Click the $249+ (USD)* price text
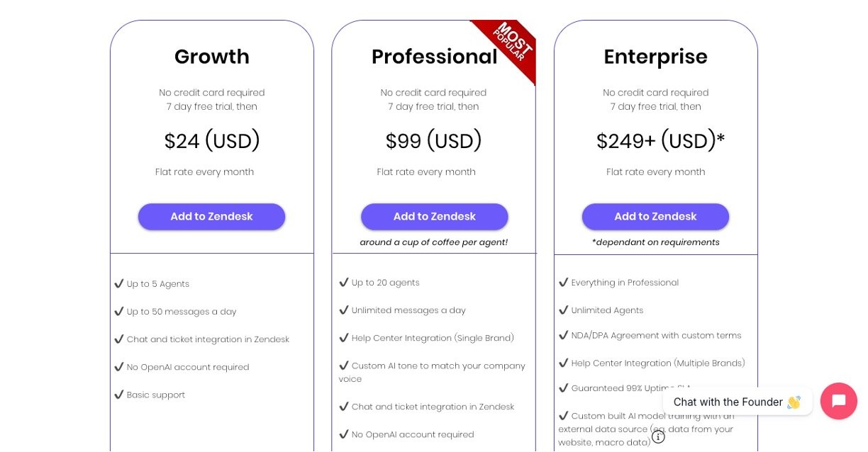This screenshot has height=452, width=868. (x=660, y=141)
